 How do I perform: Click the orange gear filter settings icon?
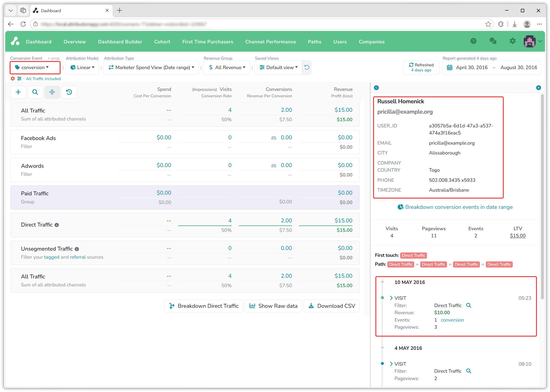point(13,79)
